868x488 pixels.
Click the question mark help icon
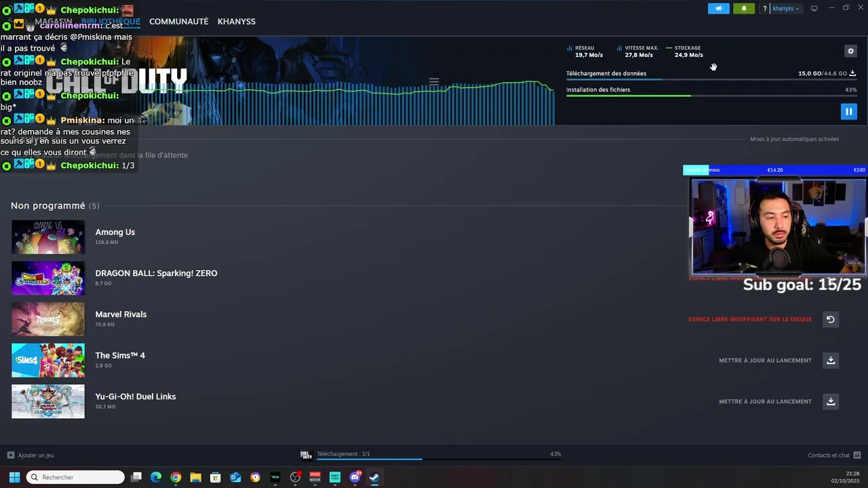[765, 9]
